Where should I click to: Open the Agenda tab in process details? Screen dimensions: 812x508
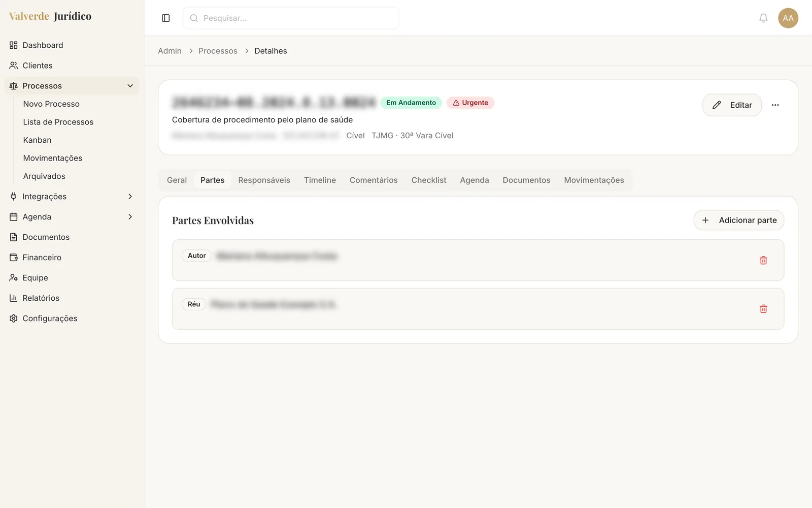[x=475, y=180]
